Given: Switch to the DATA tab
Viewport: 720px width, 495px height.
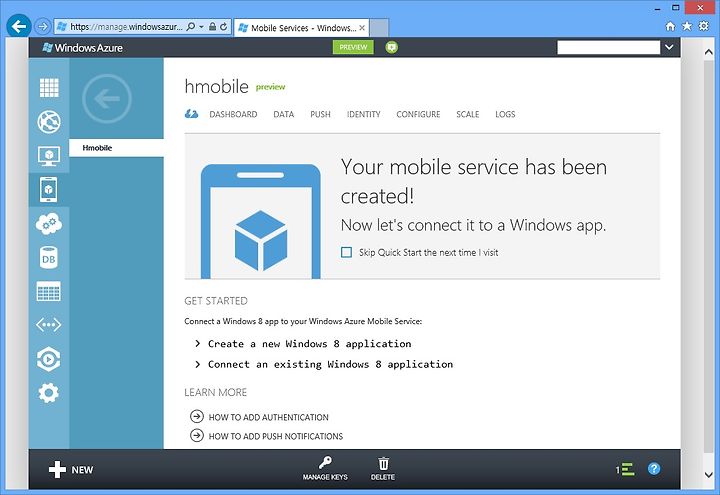Looking at the screenshot, I should 284,114.
